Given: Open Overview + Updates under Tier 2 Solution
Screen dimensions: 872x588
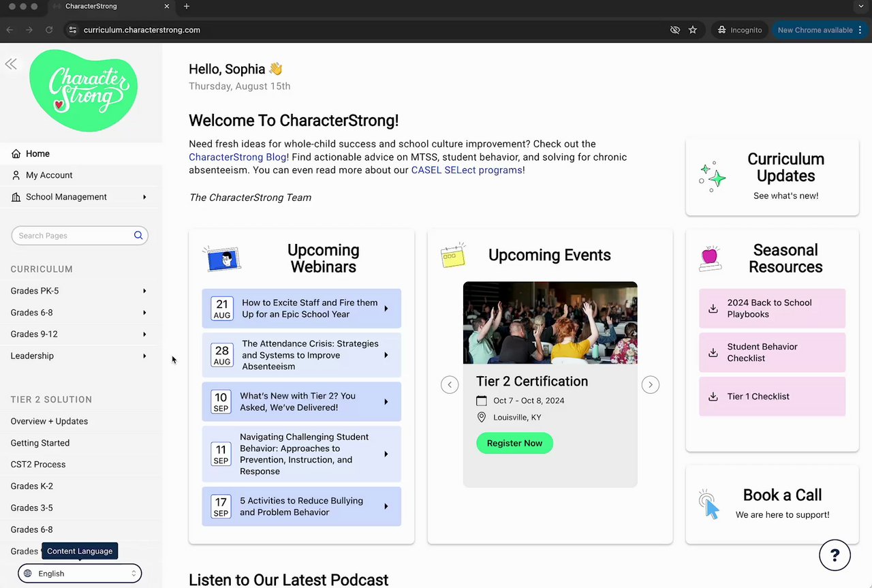Looking at the screenshot, I should (x=49, y=421).
